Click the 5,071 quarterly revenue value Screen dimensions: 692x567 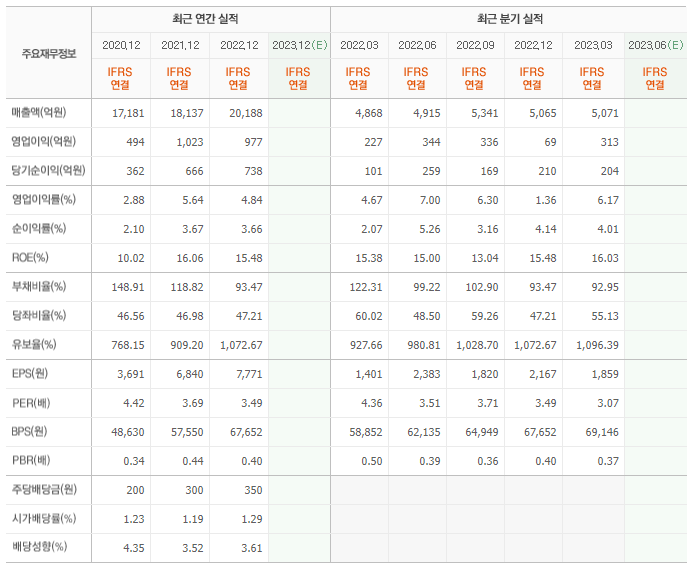605,113
